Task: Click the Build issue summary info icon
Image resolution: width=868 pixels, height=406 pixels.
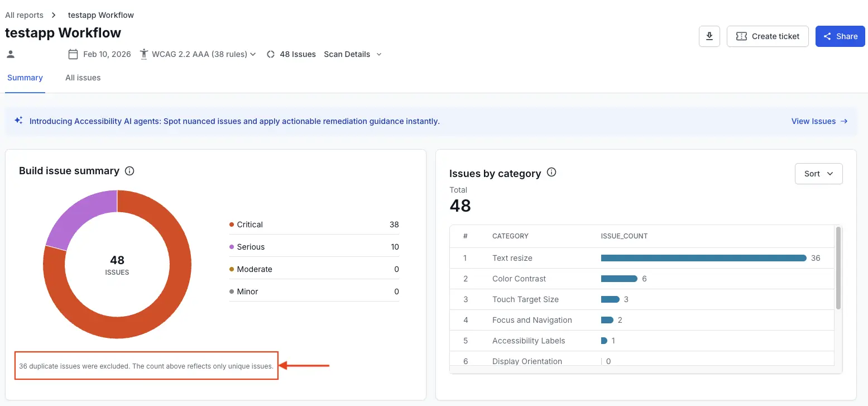Action: tap(129, 171)
